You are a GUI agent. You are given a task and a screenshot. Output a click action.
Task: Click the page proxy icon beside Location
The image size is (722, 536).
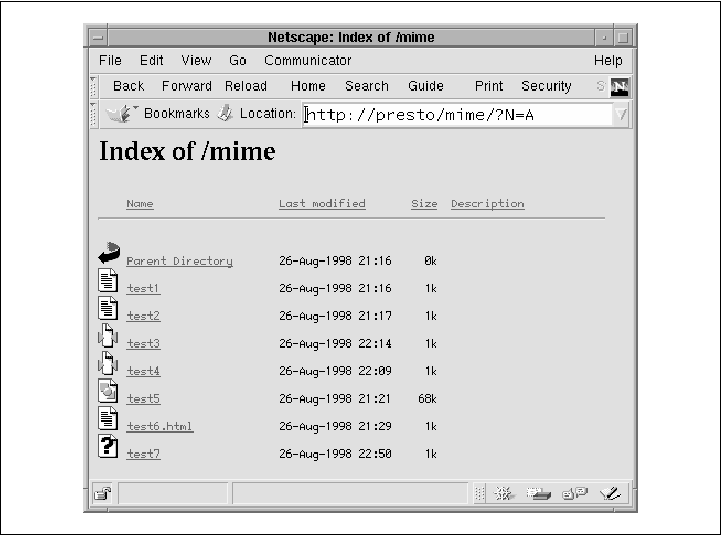tap(225, 113)
